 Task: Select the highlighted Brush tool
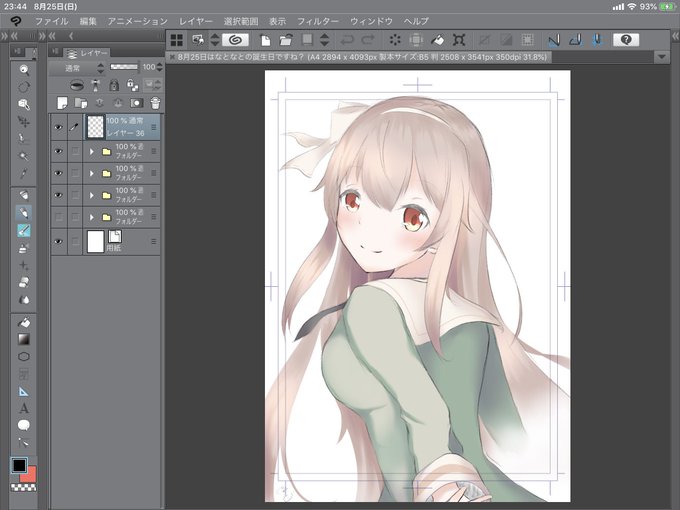24,230
